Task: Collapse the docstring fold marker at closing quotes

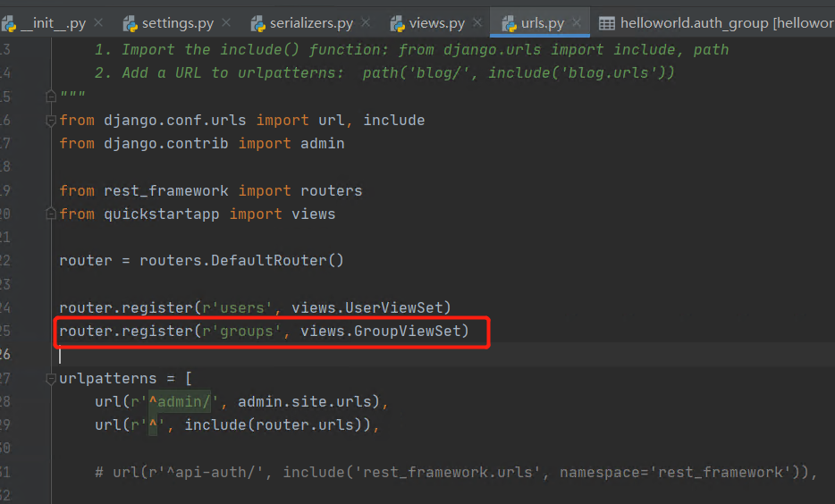Action: pos(51,96)
